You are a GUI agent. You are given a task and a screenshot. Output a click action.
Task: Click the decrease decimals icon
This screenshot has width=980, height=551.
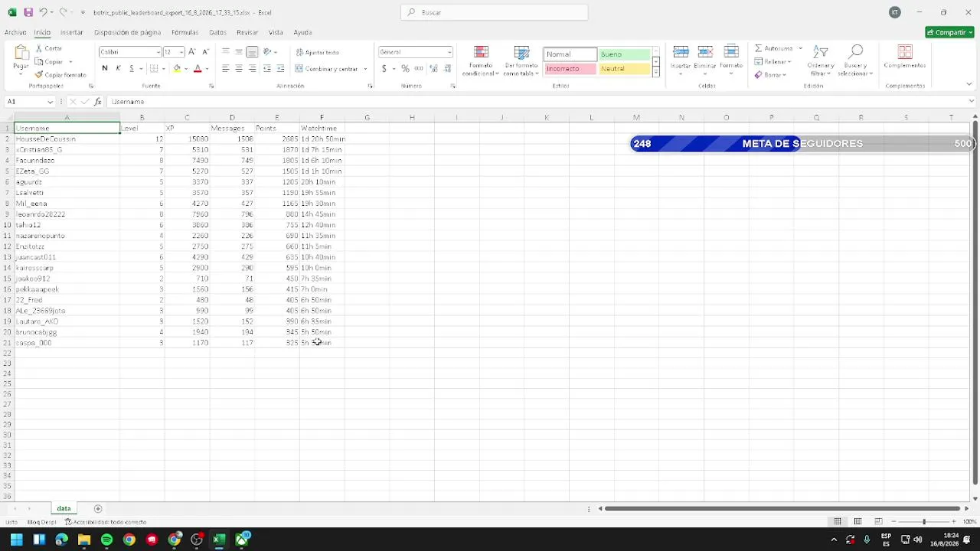(x=446, y=69)
